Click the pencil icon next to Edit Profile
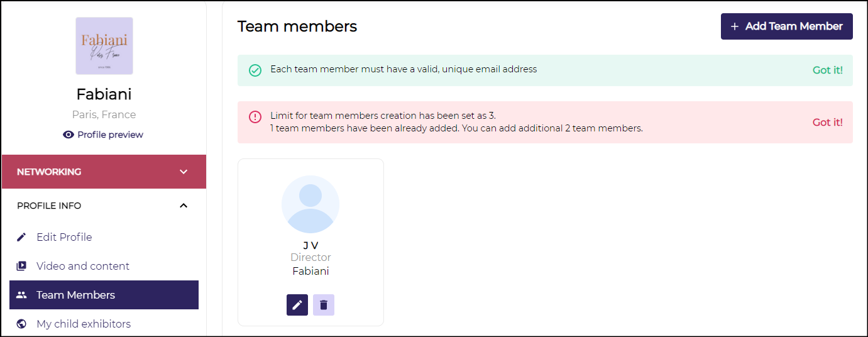Viewport: 868px width, 337px height. click(x=21, y=237)
